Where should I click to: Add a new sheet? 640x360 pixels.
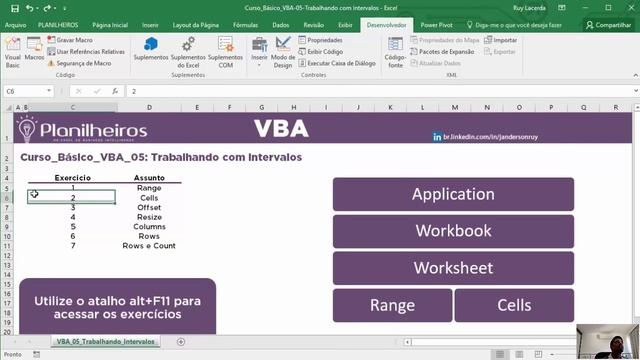point(181,342)
